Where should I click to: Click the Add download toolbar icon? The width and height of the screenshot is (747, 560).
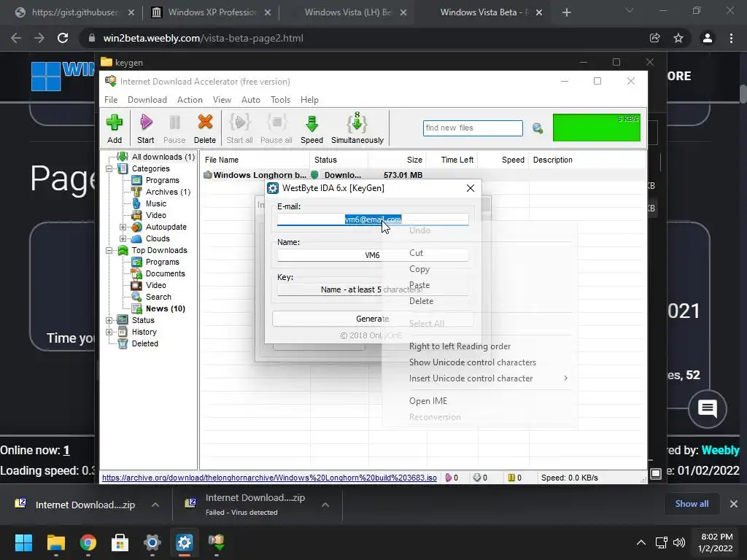115,128
